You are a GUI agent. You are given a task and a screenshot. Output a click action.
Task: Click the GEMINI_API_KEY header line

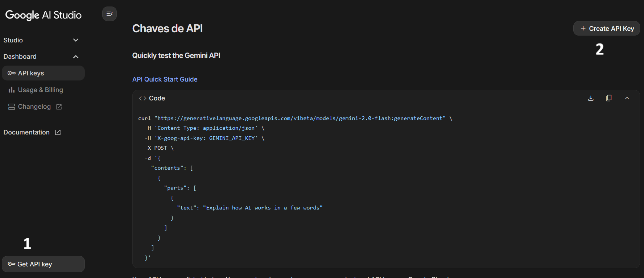pos(205,138)
